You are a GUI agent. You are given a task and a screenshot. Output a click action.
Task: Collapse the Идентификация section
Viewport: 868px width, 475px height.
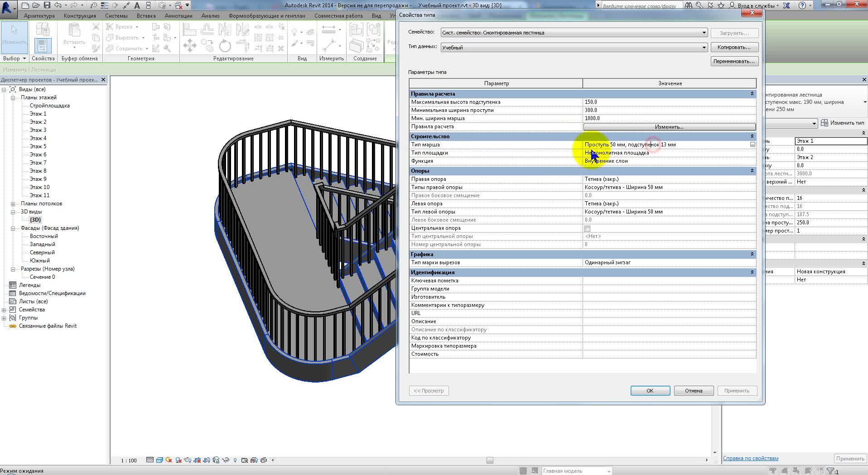[752, 272]
